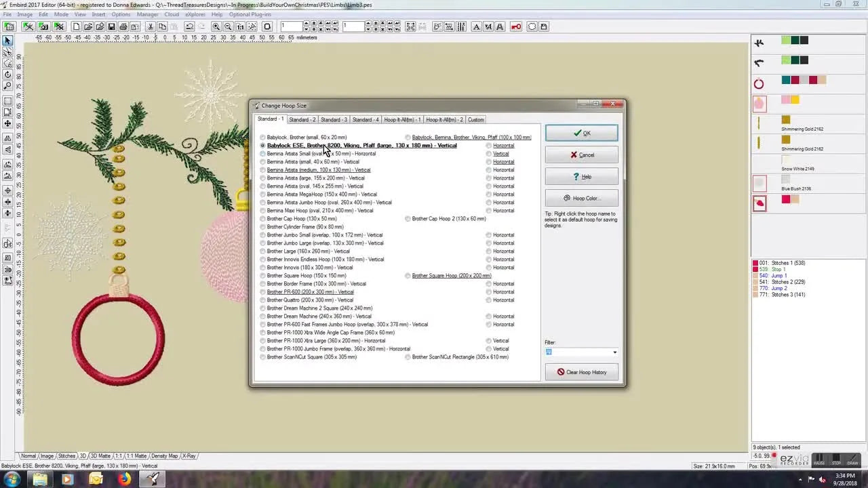Select Horizontal option for Brother Quattro hoop

[489, 300]
